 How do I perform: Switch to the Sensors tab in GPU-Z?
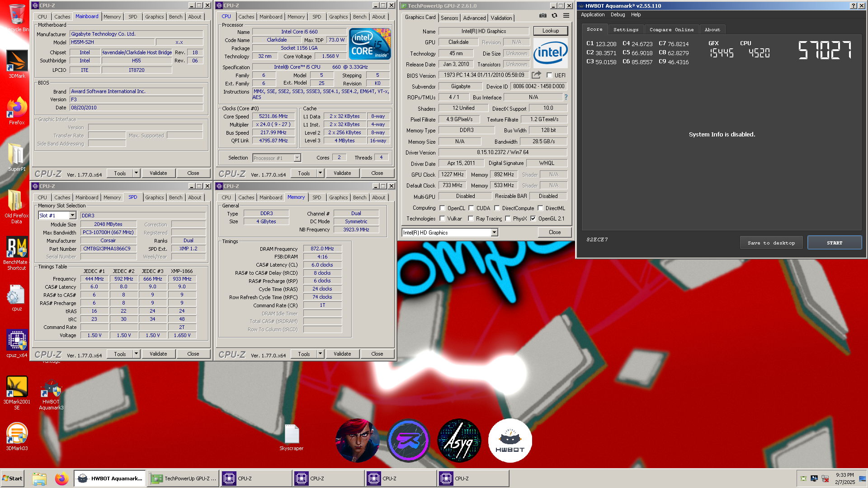click(x=449, y=18)
